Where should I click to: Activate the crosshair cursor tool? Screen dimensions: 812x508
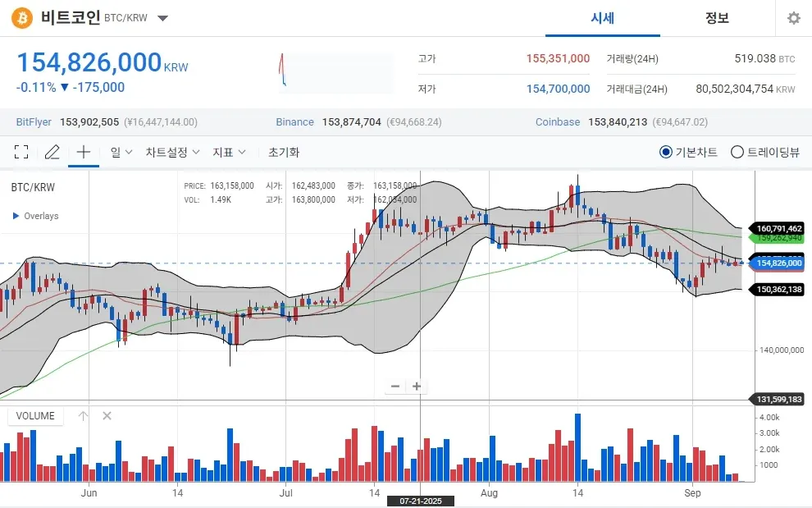pyautogui.click(x=83, y=152)
